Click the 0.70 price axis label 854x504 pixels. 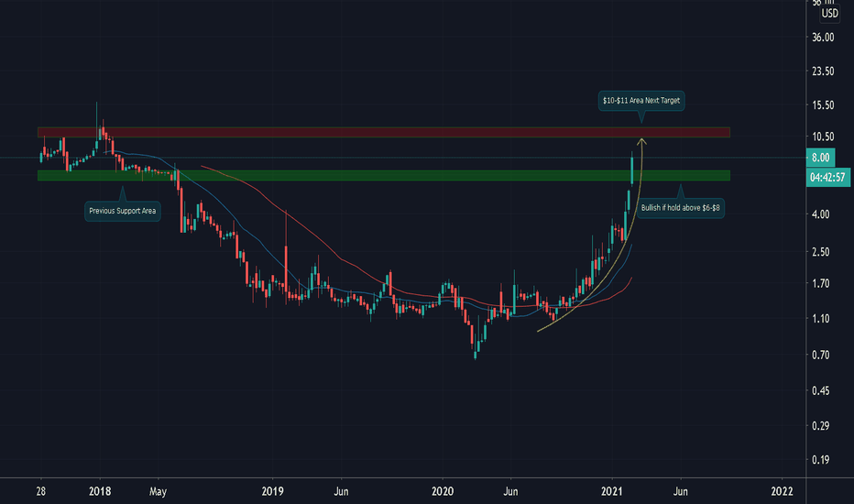[820, 355]
